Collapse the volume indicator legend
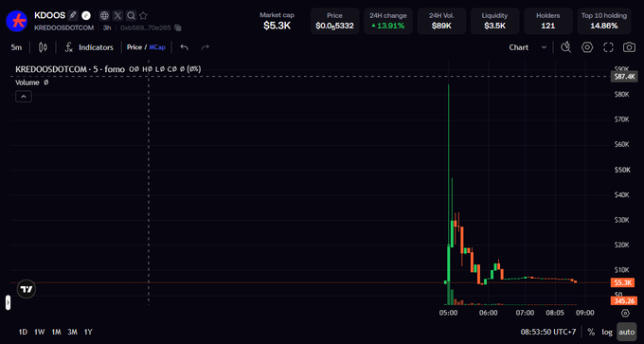 (24, 97)
